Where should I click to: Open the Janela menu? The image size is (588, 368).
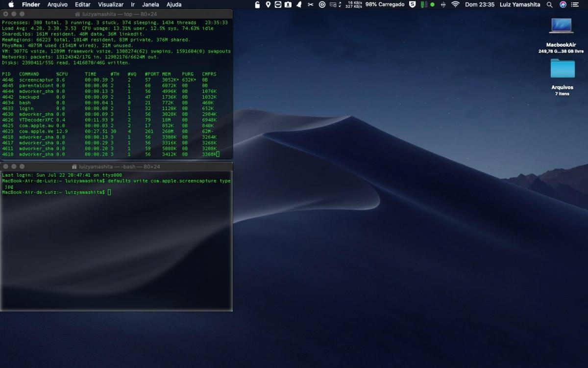pyautogui.click(x=150, y=4)
